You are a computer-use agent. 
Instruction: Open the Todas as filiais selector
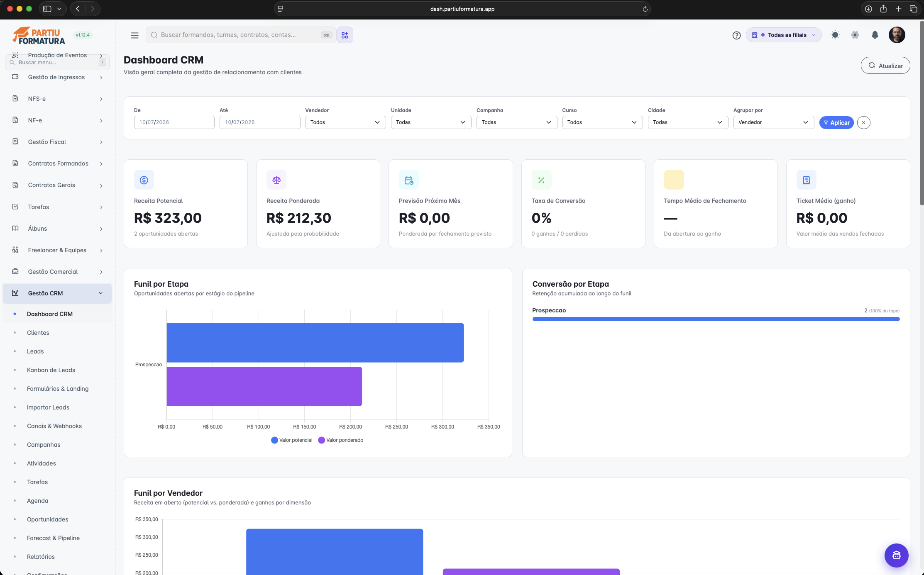tap(784, 35)
